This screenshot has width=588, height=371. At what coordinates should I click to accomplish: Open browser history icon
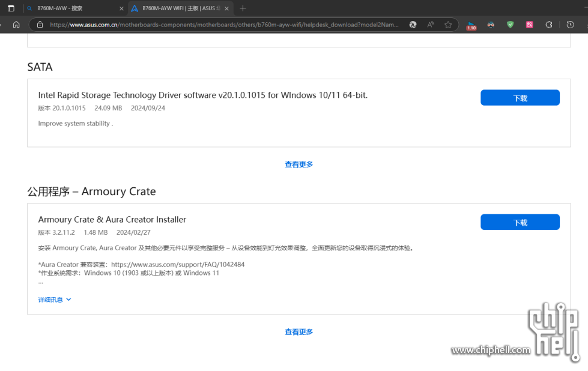(571, 25)
